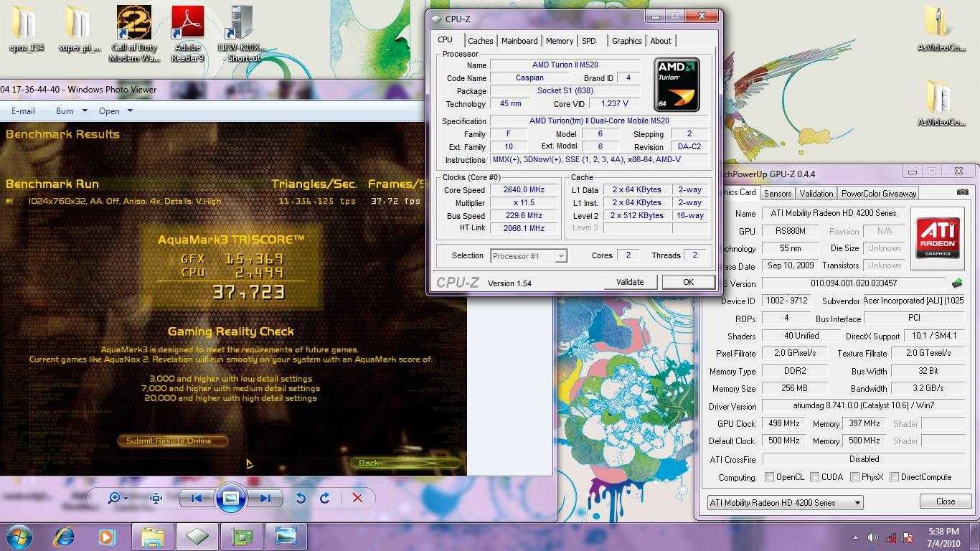Click the GPU-Z screenshot camera icon

click(963, 192)
